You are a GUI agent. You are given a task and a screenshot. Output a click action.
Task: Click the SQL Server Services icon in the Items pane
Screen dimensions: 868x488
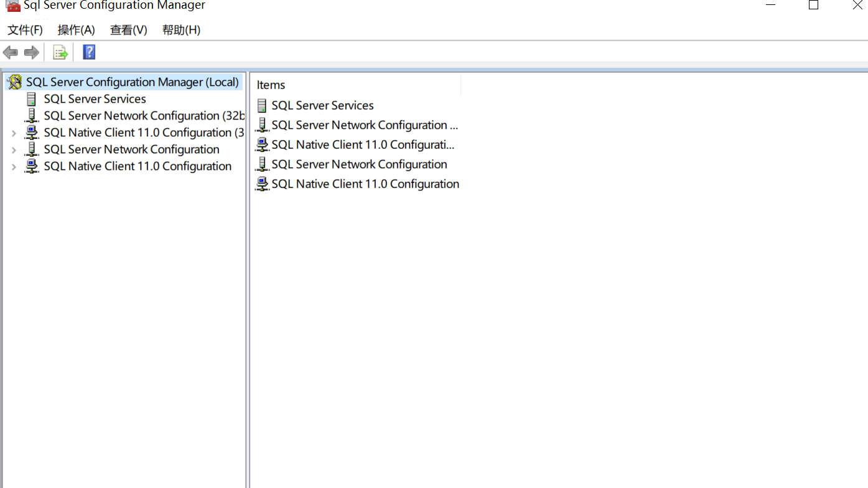pyautogui.click(x=262, y=105)
